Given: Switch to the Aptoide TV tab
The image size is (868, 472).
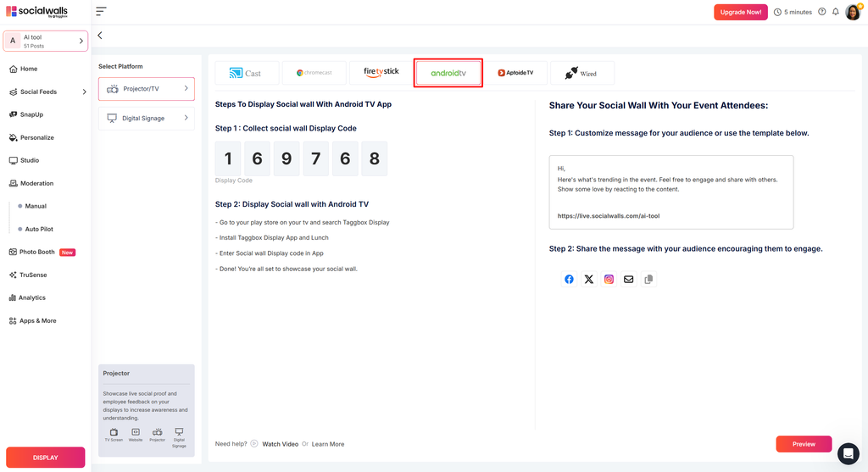Looking at the screenshot, I should pyautogui.click(x=515, y=73).
